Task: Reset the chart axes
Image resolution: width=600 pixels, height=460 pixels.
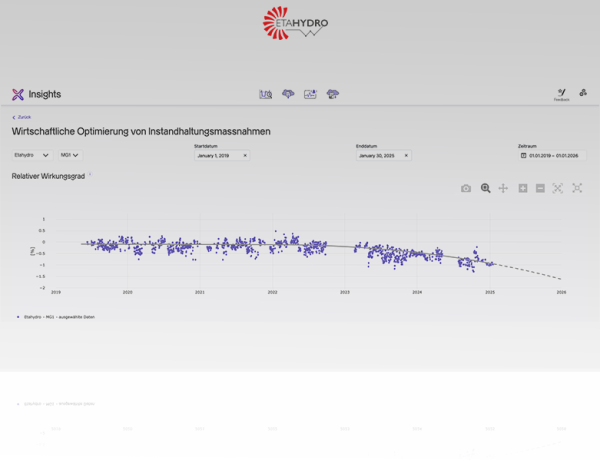Action: pos(577,188)
